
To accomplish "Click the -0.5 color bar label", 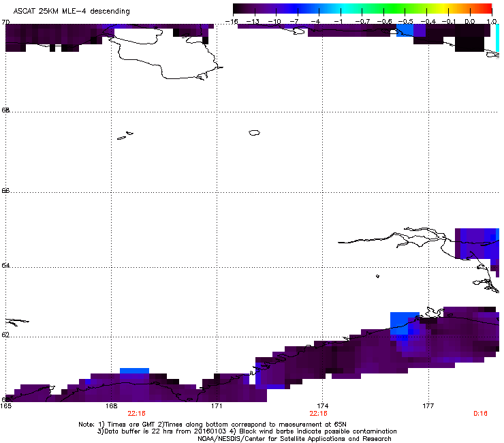I will [406, 22].
